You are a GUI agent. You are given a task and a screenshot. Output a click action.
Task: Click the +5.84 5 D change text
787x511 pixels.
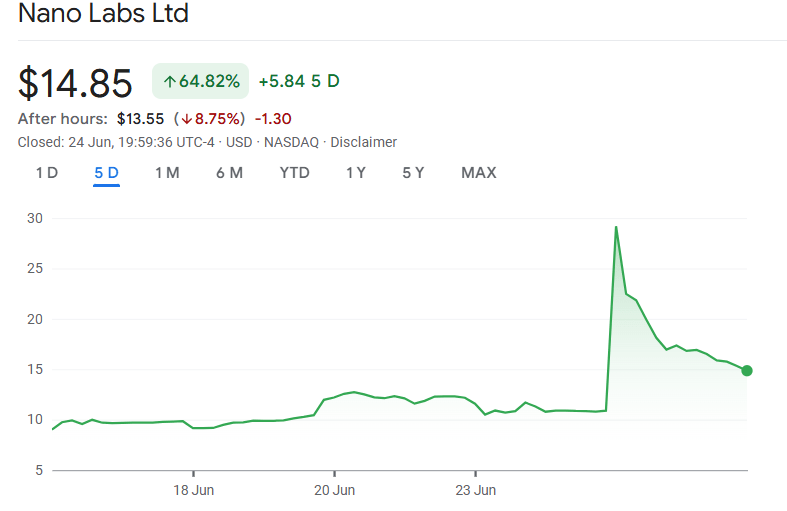(299, 81)
